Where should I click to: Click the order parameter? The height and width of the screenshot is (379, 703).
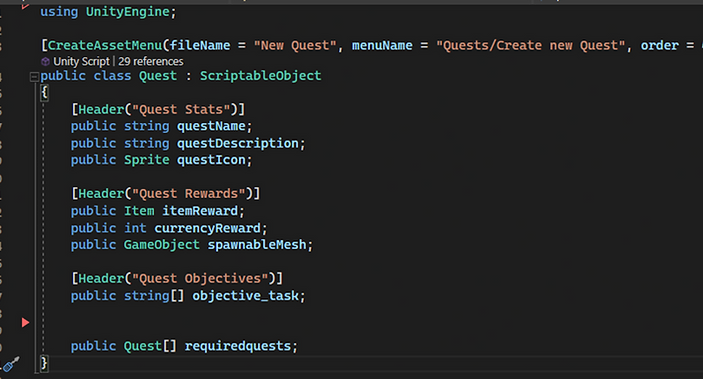tap(659, 45)
